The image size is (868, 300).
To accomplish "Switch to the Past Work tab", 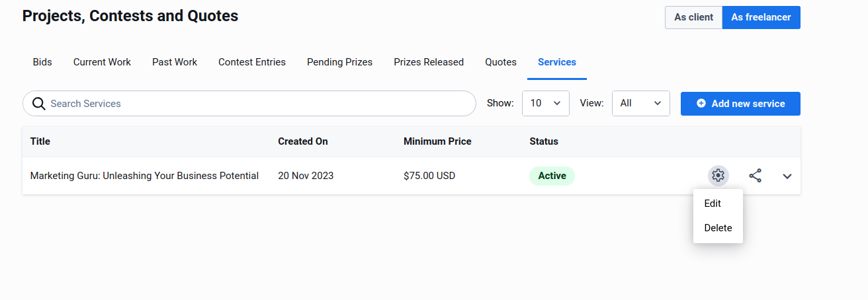I will pos(175,62).
